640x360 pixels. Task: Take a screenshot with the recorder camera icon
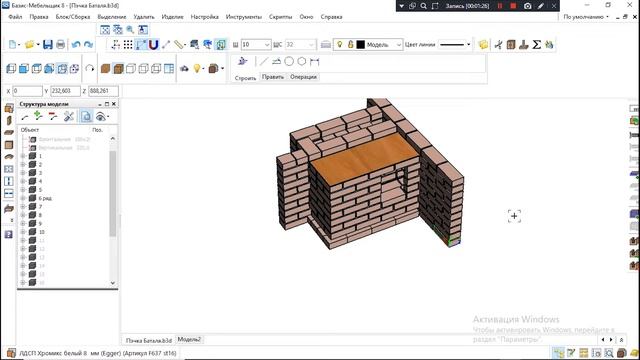tap(527, 6)
